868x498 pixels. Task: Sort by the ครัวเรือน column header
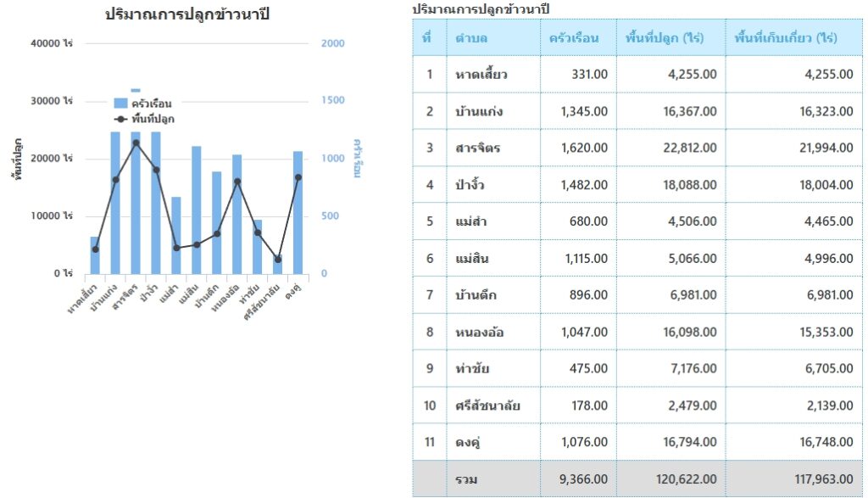click(x=574, y=38)
